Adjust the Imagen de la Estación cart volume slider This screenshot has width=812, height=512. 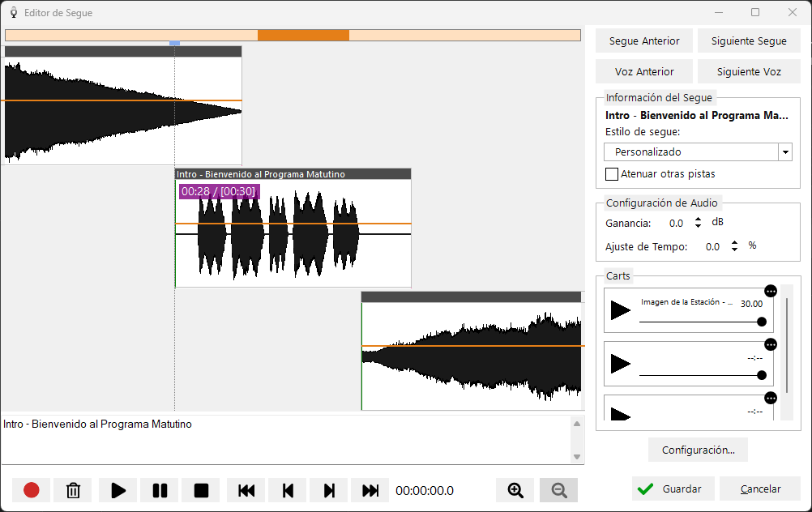tap(703, 322)
